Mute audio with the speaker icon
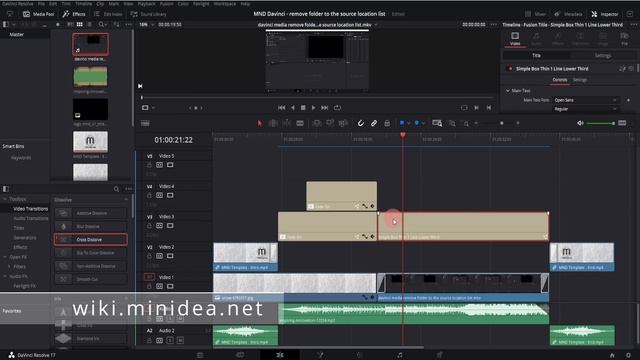This screenshot has height=360, width=640. (580, 123)
